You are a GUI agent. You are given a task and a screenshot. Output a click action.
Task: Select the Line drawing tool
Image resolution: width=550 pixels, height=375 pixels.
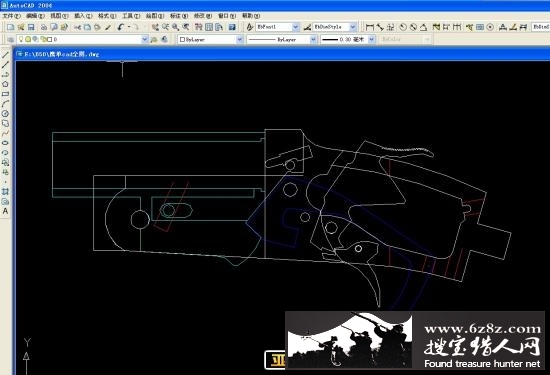point(5,55)
